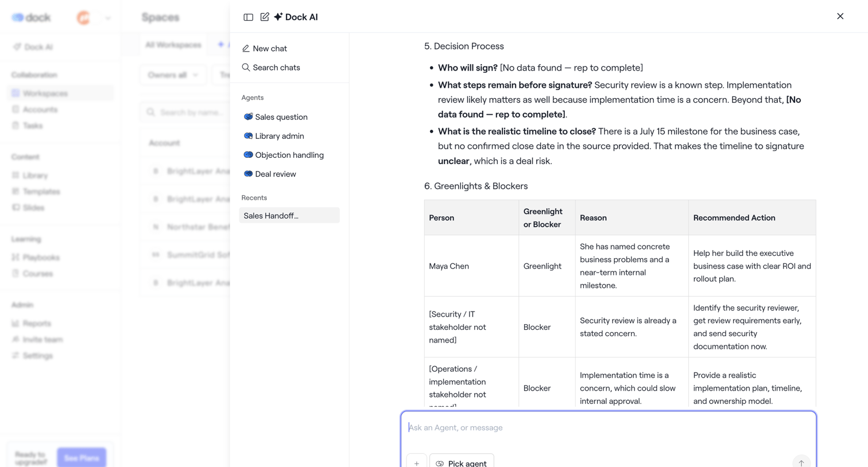Open Slides in the background sidebar
Screen dimensions: 868x467
[28, 208]
